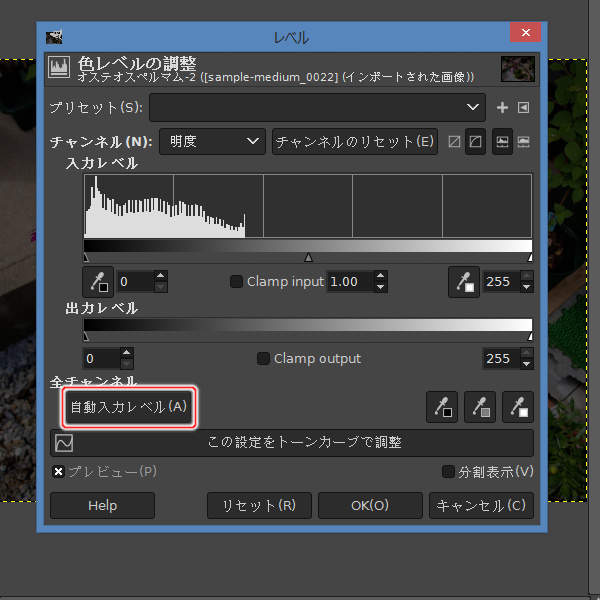Click the output black point slider triangle
The height and width of the screenshot is (600, 600).
86,337
